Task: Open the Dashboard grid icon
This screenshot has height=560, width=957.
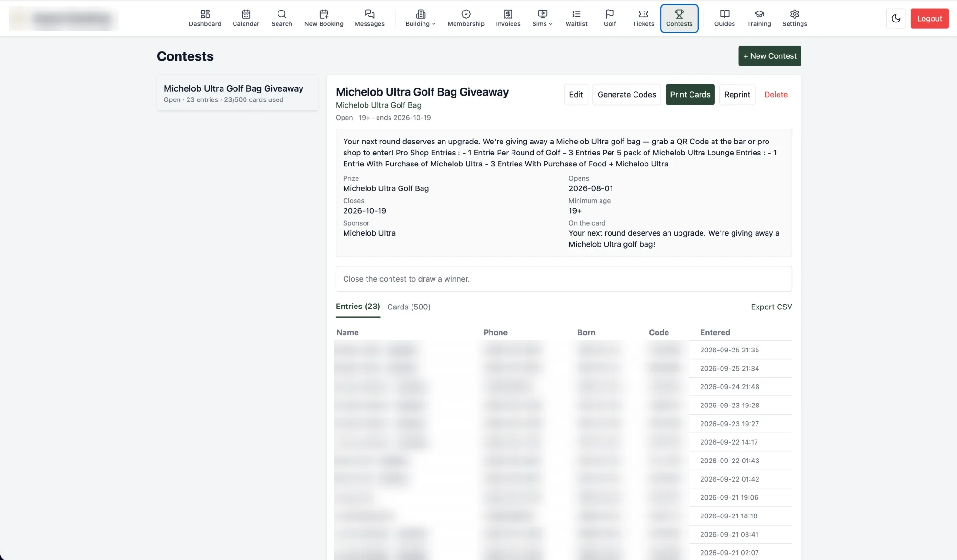Action: 205,14
